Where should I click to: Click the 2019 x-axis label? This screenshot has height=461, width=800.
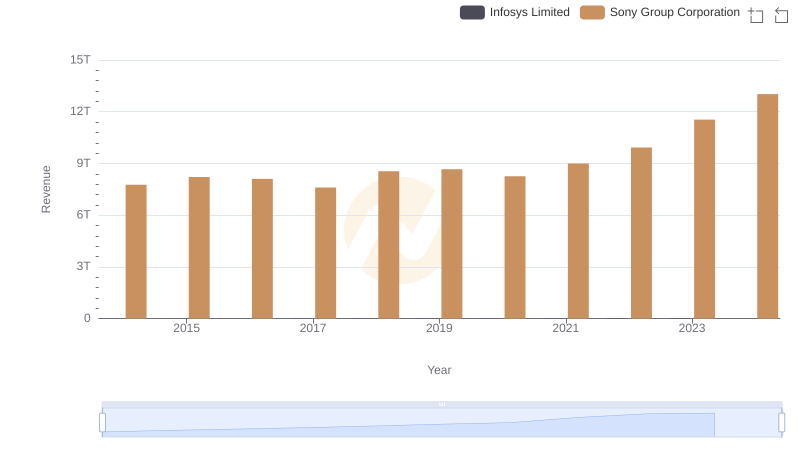[439, 328]
